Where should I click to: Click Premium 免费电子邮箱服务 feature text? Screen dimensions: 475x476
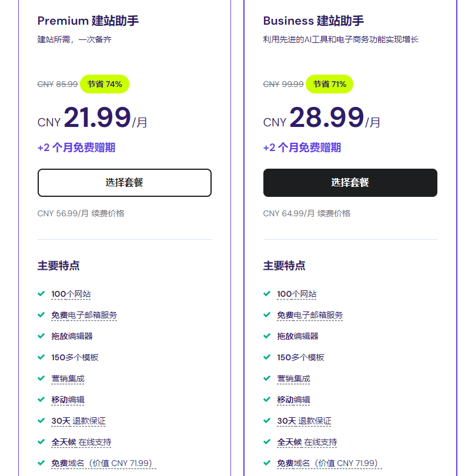click(x=84, y=315)
